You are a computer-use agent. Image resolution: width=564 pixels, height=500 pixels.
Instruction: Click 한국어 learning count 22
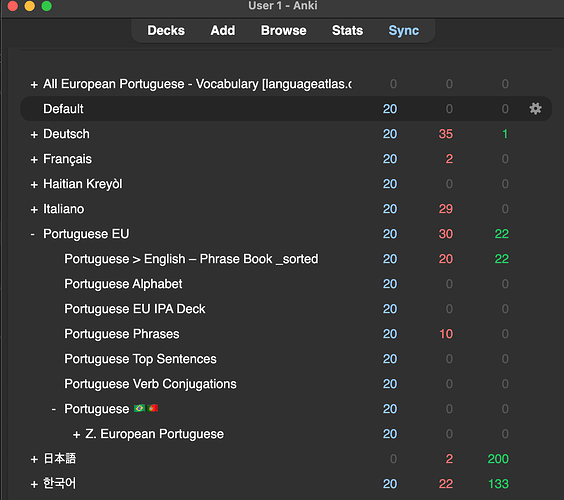445,484
